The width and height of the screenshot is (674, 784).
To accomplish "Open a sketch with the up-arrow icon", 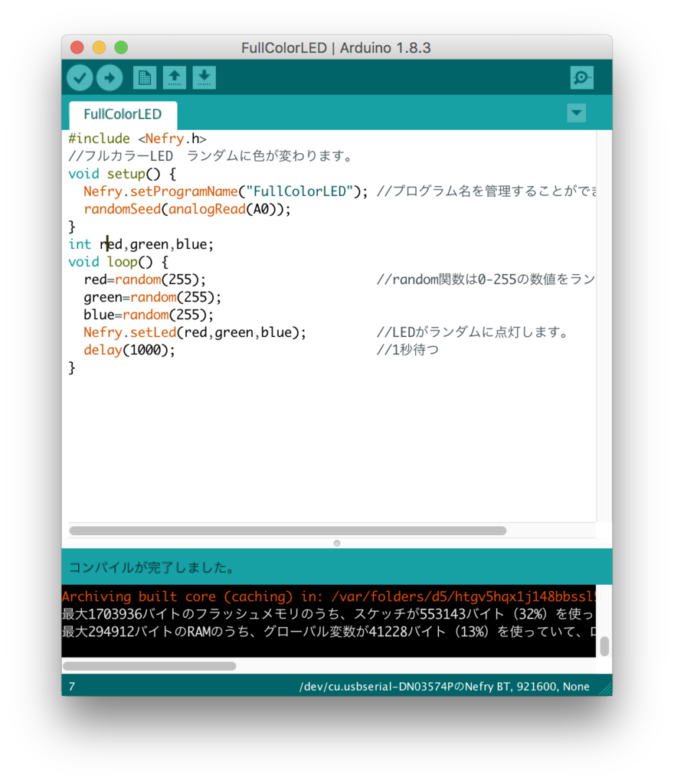I will [174, 77].
